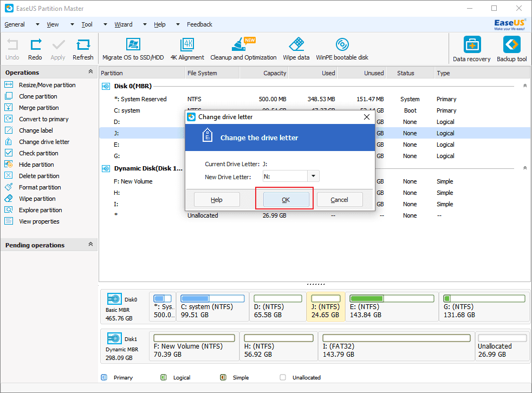Viewport: 532px width, 393px height.
Task: Click the dialog Help button
Action: pos(217,200)
